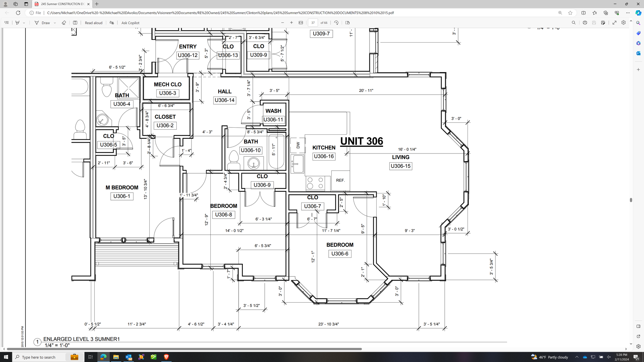This screenshot has height=362, width=644.
Task: Select the Highlight tool
Action: 17,23
